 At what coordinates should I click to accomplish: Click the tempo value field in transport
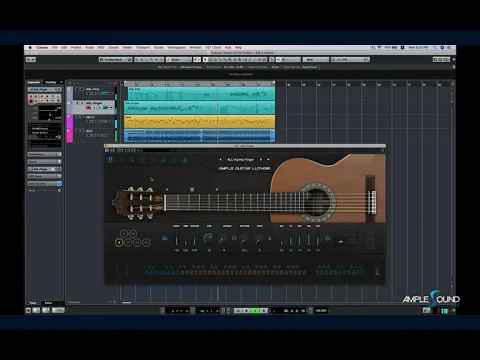(321, 311)
